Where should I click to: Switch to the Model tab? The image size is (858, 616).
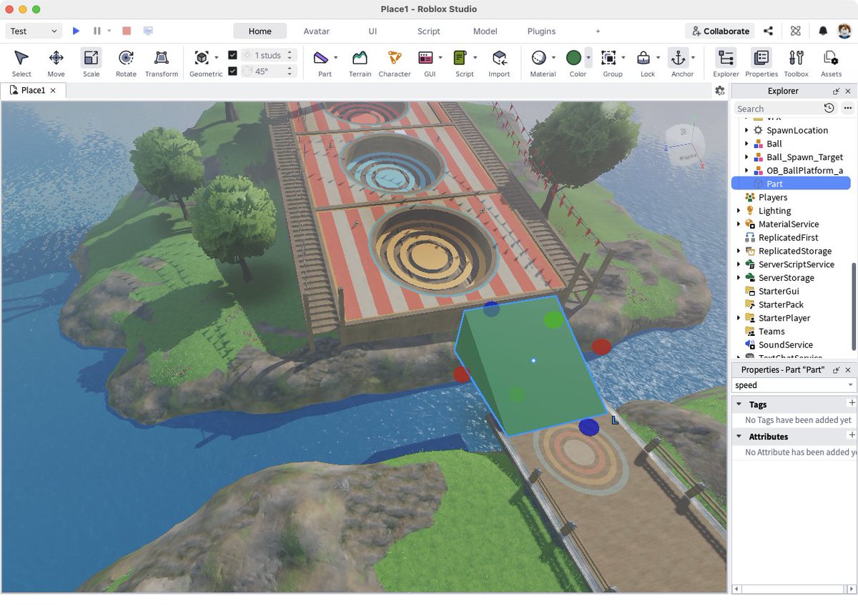[485, 31]
